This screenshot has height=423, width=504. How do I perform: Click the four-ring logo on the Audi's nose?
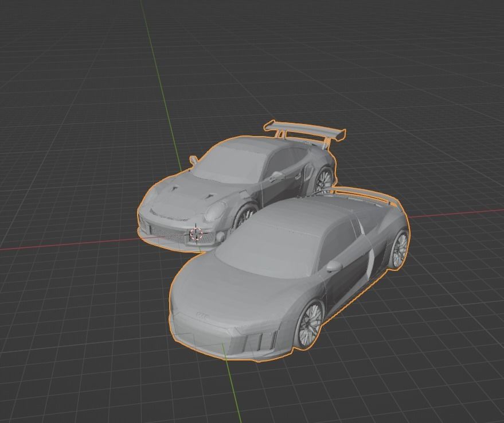click(202, 315)
